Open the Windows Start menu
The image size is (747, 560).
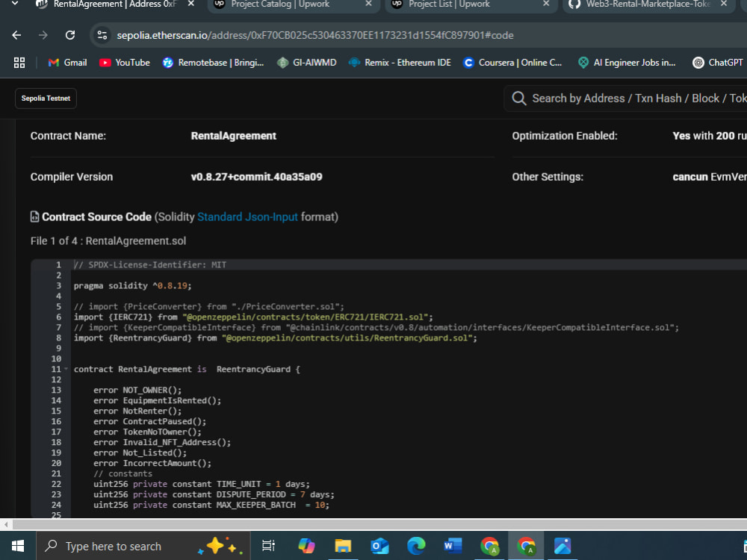tap(18, 546)
